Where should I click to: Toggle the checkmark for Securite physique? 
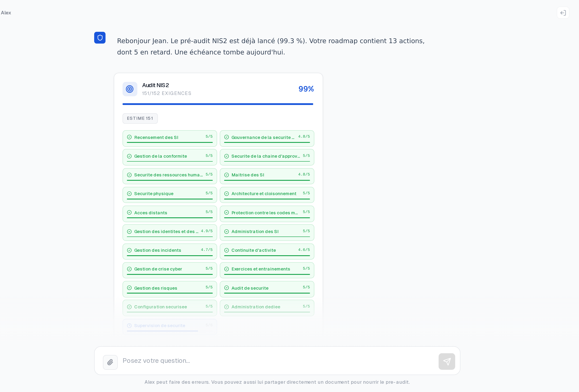coord(129,193)
